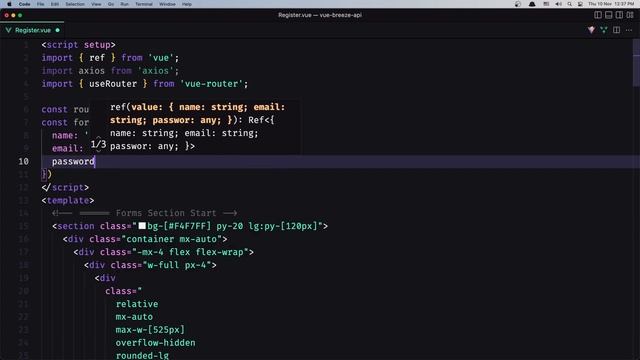Open Control Center in the menu bar
The image size is (640, 360).
pyautogui.click(x=580, y=4)
